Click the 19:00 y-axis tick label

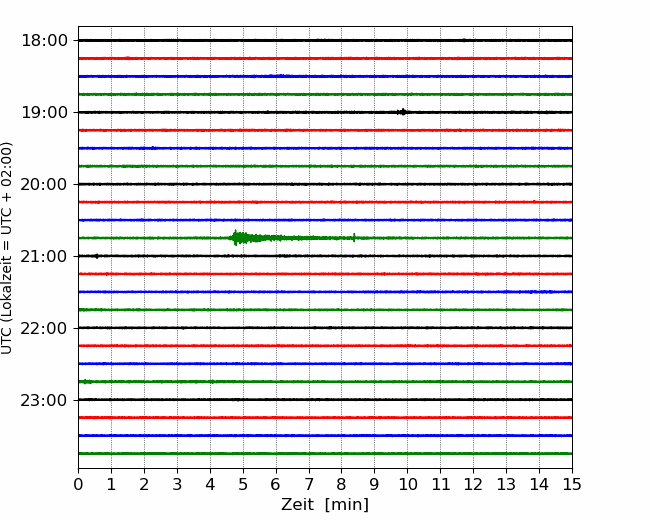click(44, 112)
